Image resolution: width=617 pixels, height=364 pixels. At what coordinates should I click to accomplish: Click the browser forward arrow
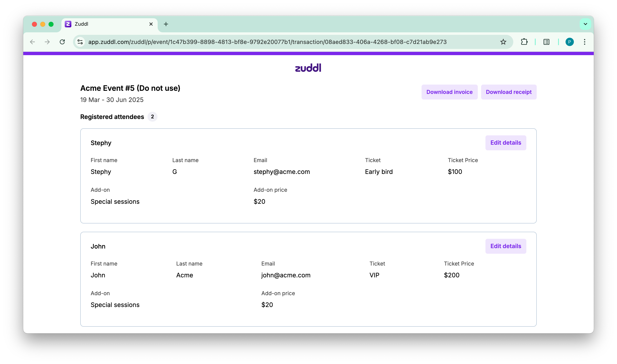47,42
